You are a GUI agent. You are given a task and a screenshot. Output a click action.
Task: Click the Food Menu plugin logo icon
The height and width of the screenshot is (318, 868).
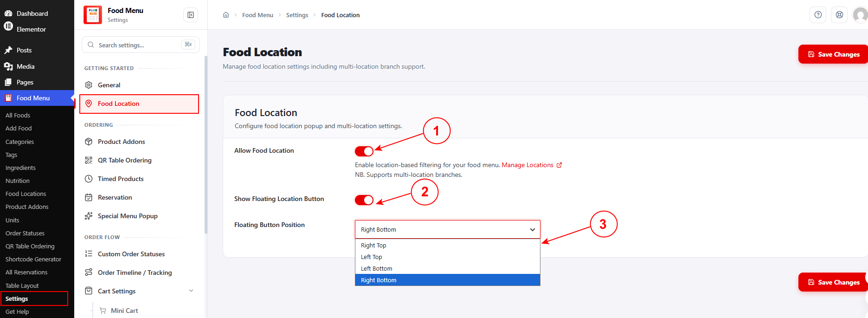(x=93, y=15)
